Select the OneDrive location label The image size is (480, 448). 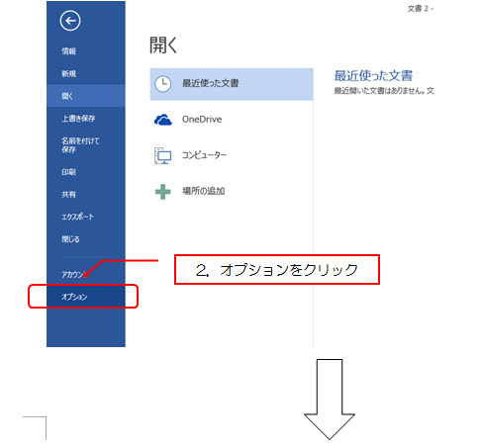tap(202, 120)
